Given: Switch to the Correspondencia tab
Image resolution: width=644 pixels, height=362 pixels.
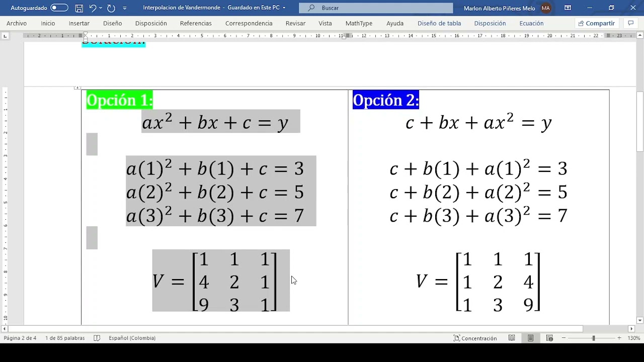Looking at the screenshot, I should [x=249, y=23].
